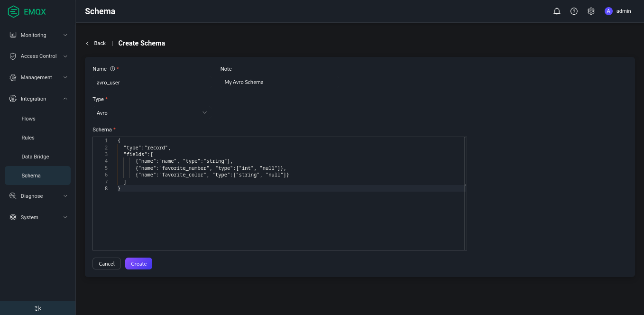Screen dimensions: 644x315
Task: Click the System icon in sidebar
Action: pyautogui.click(x=13, y=217)
